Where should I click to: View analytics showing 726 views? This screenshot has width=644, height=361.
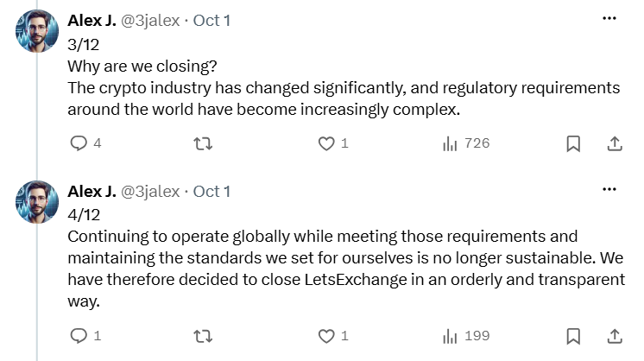pyautogui.click(x=466, y=143)
